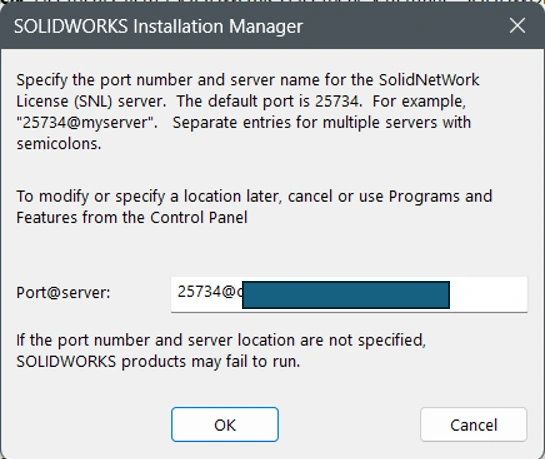Cancel the SNL server dialog
The width and height of the screenshot is (545, 459).
click(x=474, y=425)
